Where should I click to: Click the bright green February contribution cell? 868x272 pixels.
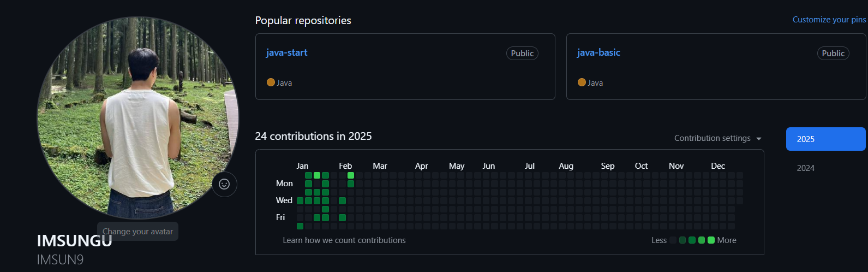(x=351, y=175)
